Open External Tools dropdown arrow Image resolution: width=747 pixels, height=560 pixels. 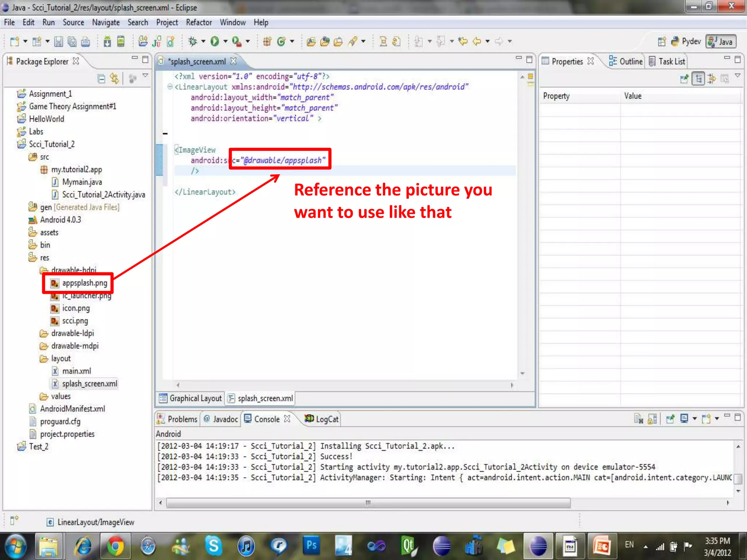pos(247,42)
